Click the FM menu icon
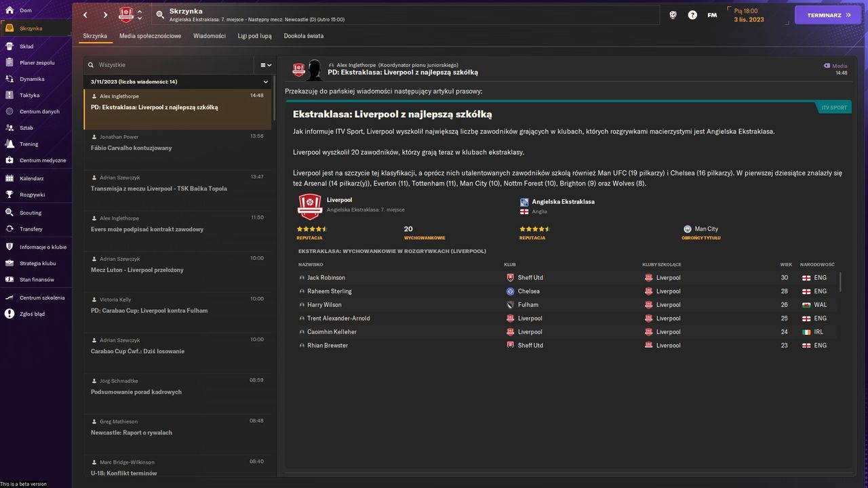This screenshot has width=868, height=488. pyautogui.click(x=712, y=15)
